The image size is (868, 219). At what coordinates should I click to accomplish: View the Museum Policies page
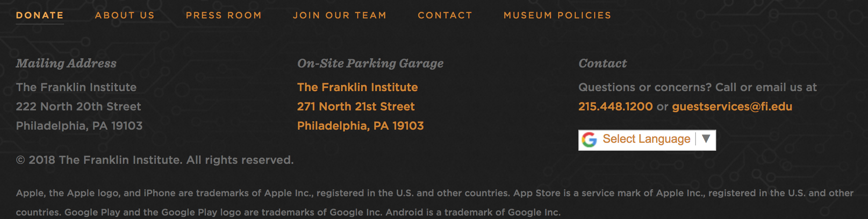tap(557, 15)
